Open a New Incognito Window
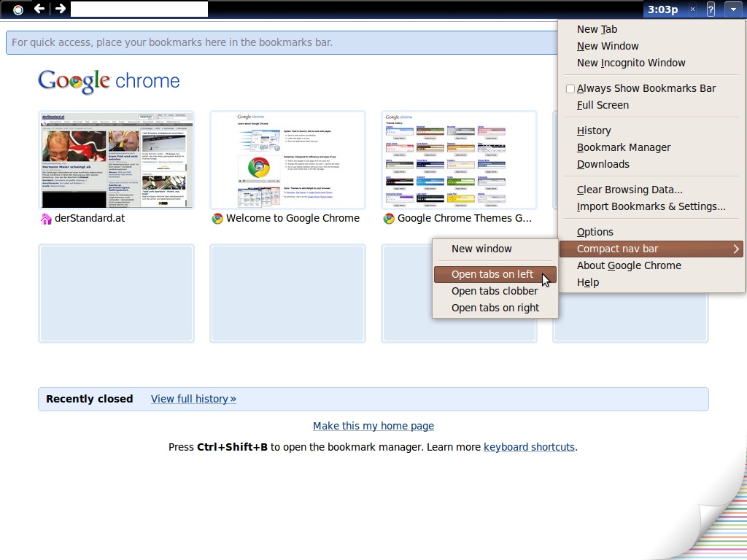Viewport: 747px width, 560px height. tap(631, 63)
